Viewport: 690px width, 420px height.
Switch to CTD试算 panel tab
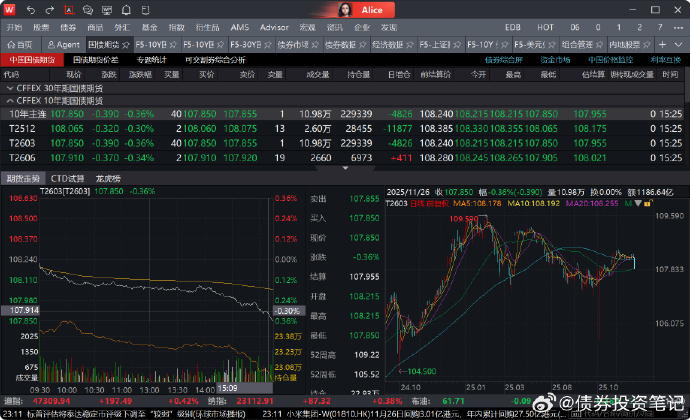(x=67, y=178)
